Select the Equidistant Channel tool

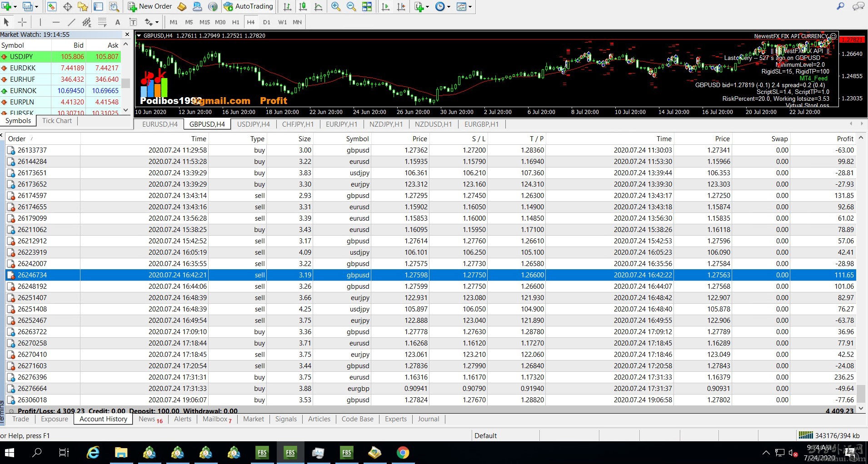[x=87, y=22]
